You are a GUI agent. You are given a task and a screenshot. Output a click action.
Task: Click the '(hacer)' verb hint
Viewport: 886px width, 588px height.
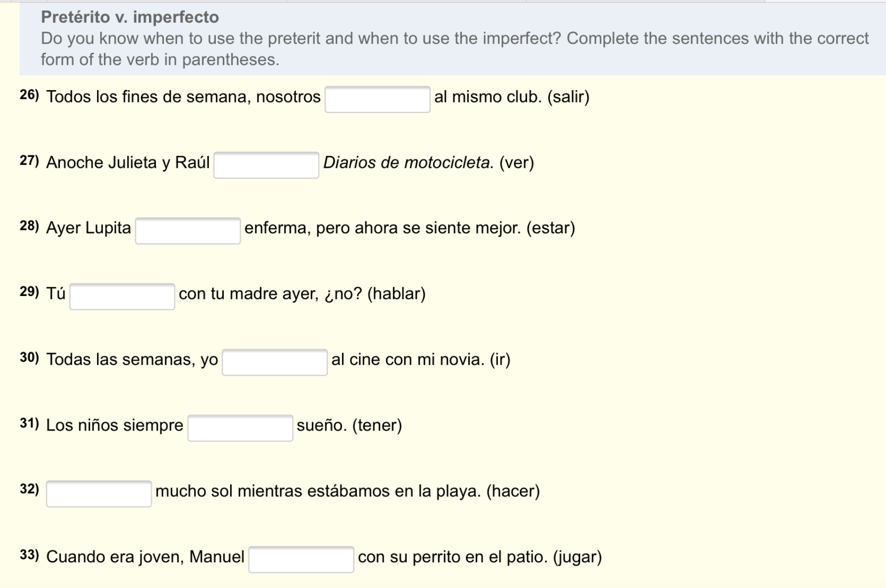click(x=513, y=491)
